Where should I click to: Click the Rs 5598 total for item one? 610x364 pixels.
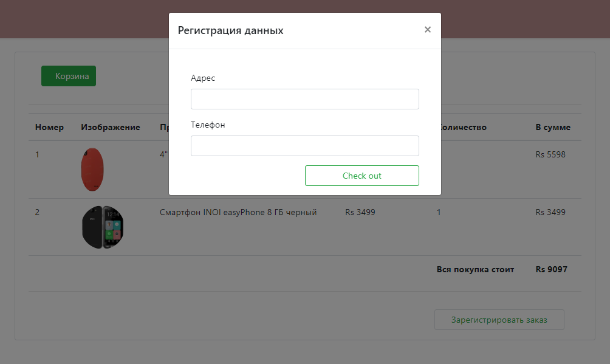(x=550, y=154)
